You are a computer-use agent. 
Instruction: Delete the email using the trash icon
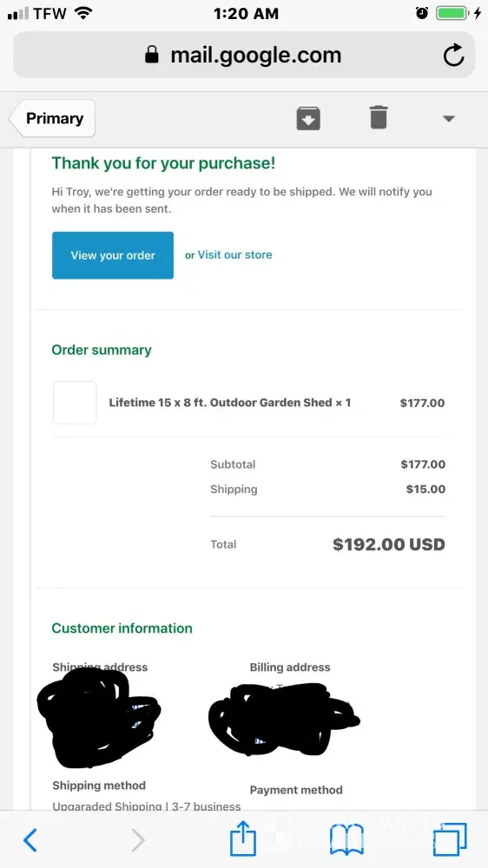379,118
